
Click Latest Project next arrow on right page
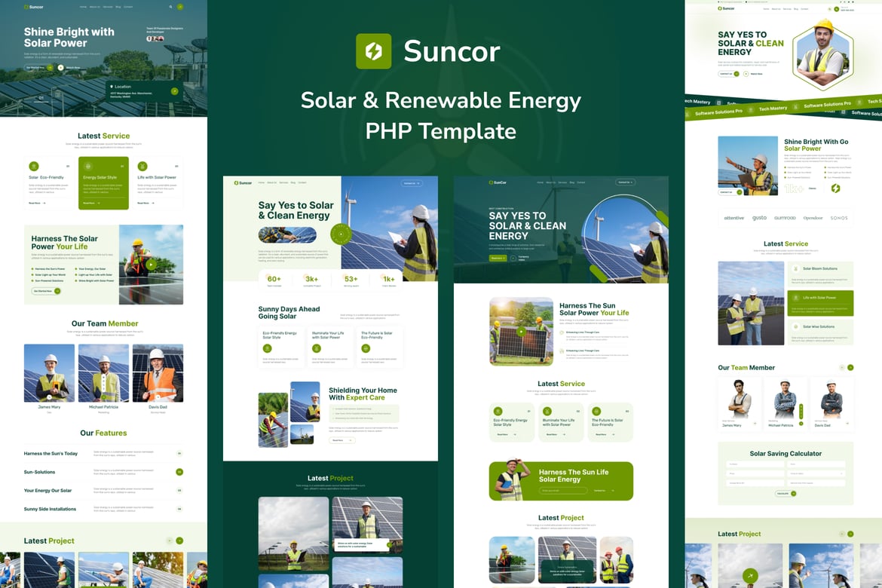coord(850,534)
